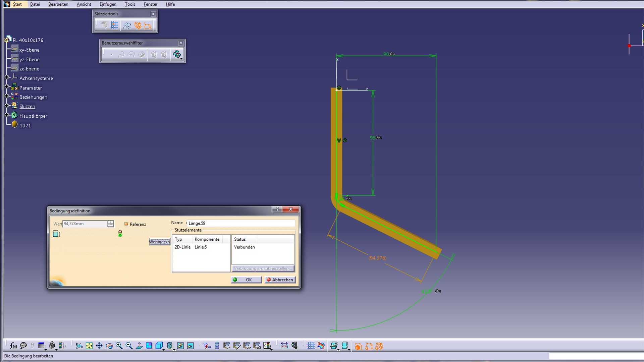Confirm the dialog with OK
Screen dimensions: 644x362
point(246,280)
